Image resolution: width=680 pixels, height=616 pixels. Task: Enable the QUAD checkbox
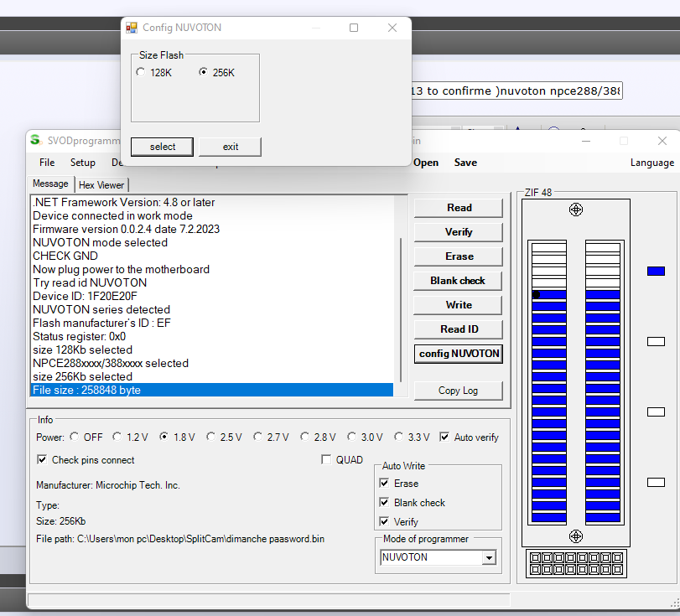tap(327, 459)
